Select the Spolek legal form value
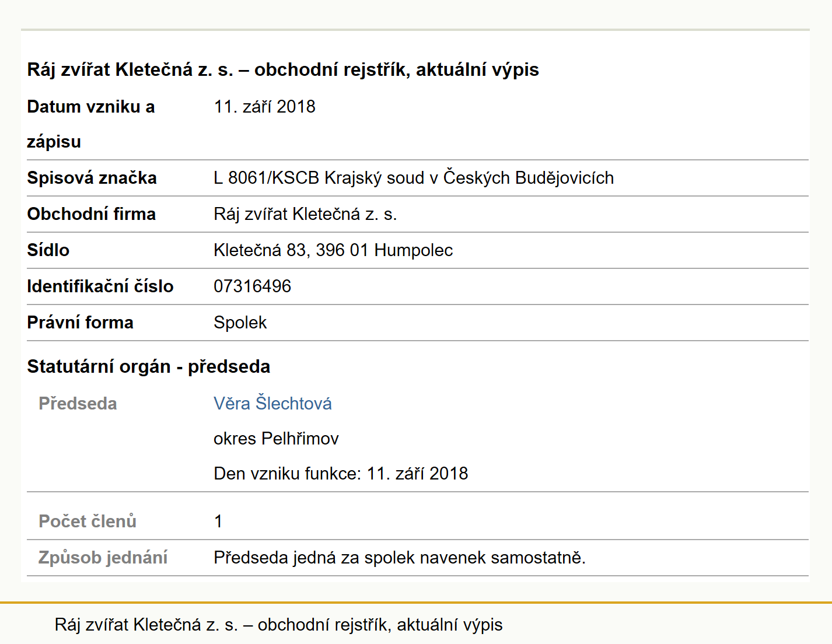Screen dimensions: 832x644 pos(240,323)
